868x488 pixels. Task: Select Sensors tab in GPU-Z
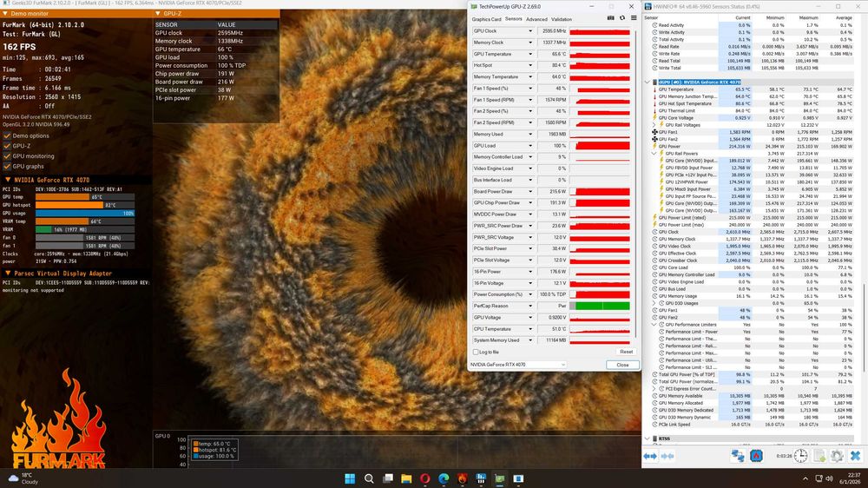(x=514, y=19)
